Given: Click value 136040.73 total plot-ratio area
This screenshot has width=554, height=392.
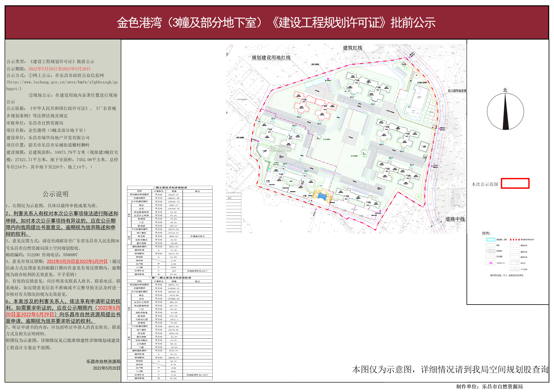Looking at the screenshot, I should (x=174, y=202).
